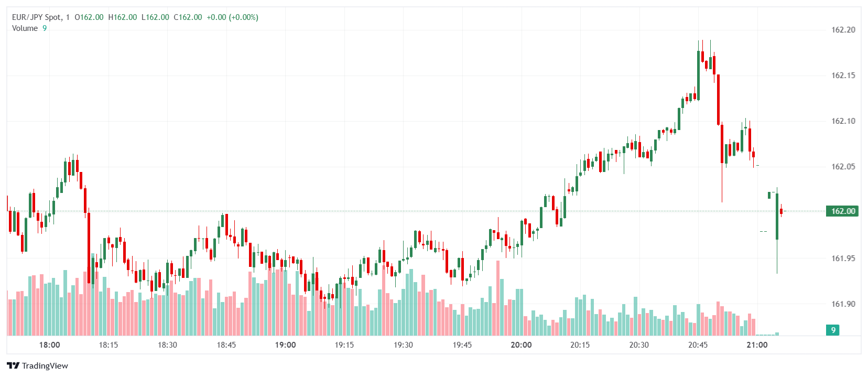Screen dimensions: 868x377
Task: Open the TradingView wordmark link
Action: (45, 365)
